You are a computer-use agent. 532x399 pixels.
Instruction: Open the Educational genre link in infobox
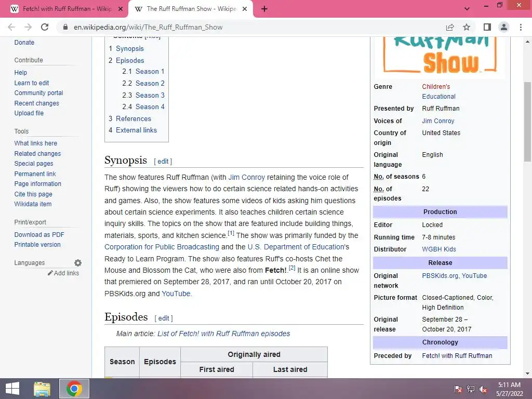[x=438, y=96]
